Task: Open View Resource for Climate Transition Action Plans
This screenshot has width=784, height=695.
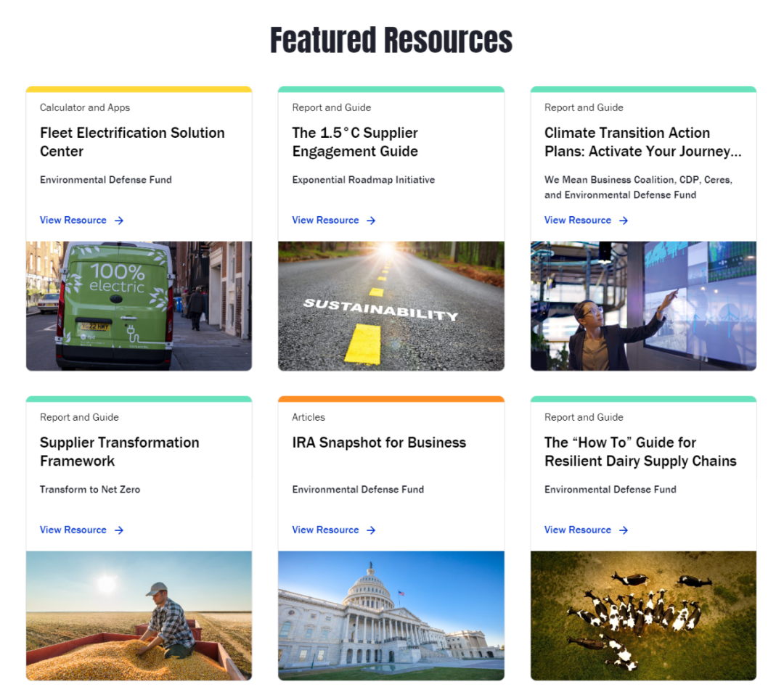Action: tap(586, 221)
